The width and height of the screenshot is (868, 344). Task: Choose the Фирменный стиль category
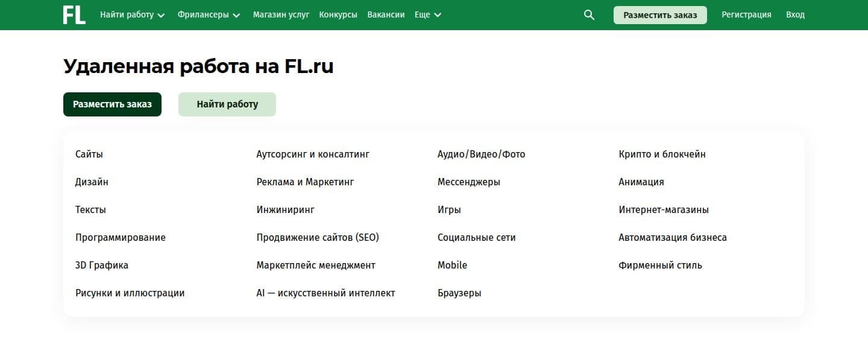(x=660, y=266)
